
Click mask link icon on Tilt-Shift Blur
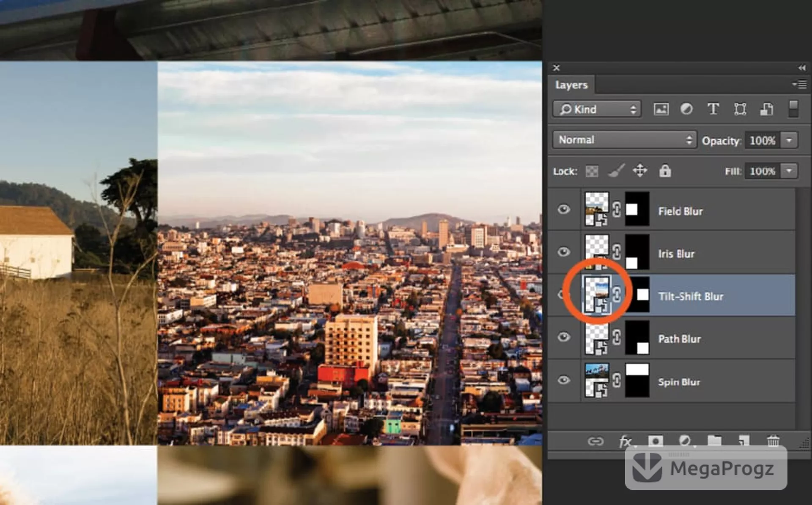[617, 295]
